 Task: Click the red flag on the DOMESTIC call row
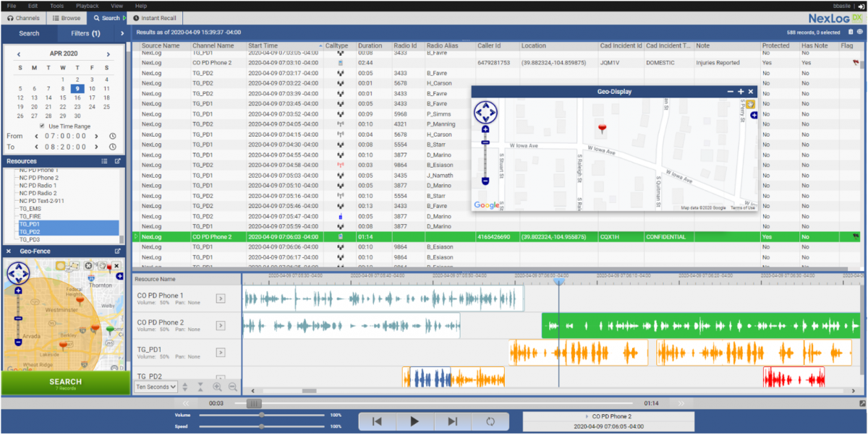click(856, 63)
